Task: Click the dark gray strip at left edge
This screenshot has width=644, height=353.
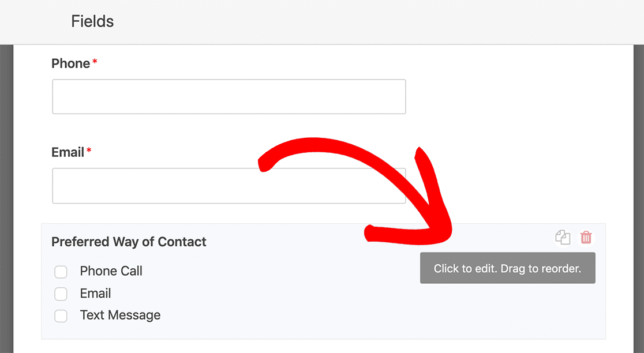Action: coord(6,198)
